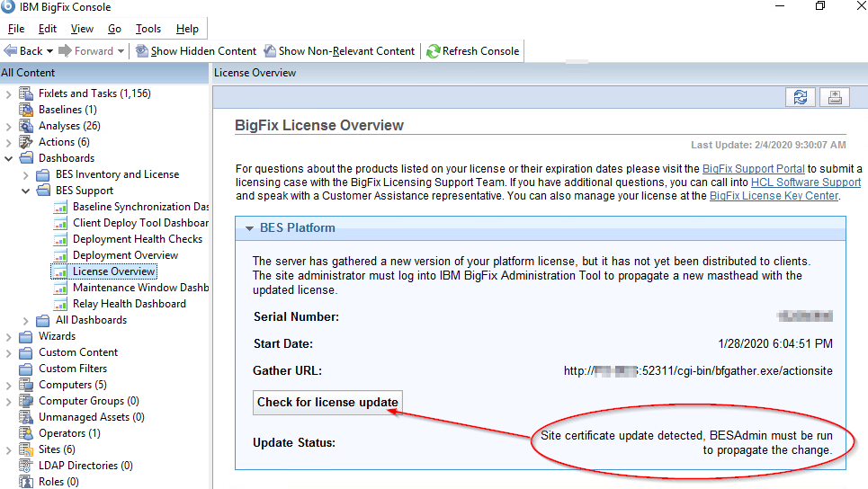868x489 pixels.
Task: Select the Baselines icon
Action: click(26, 110)
